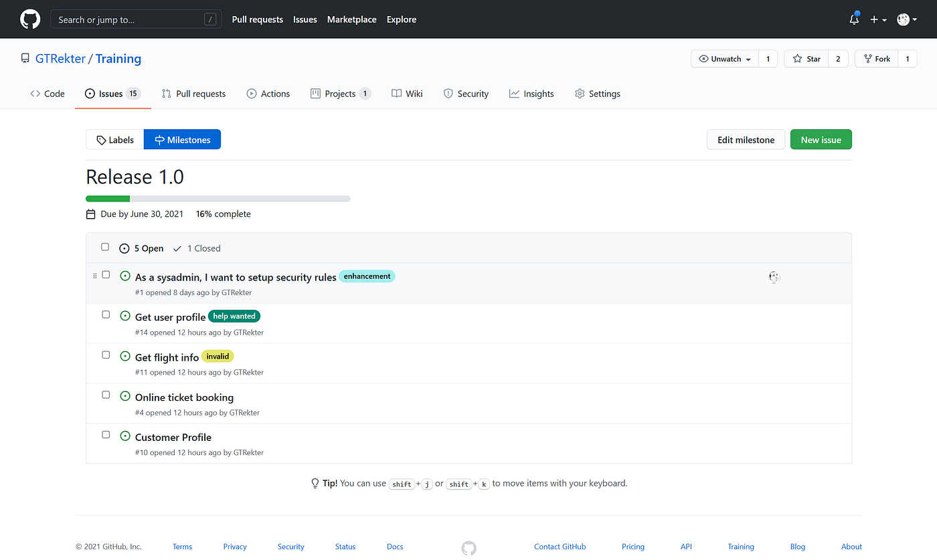
Task: Click inside the search input field
Action: click(x=134, y=19)
